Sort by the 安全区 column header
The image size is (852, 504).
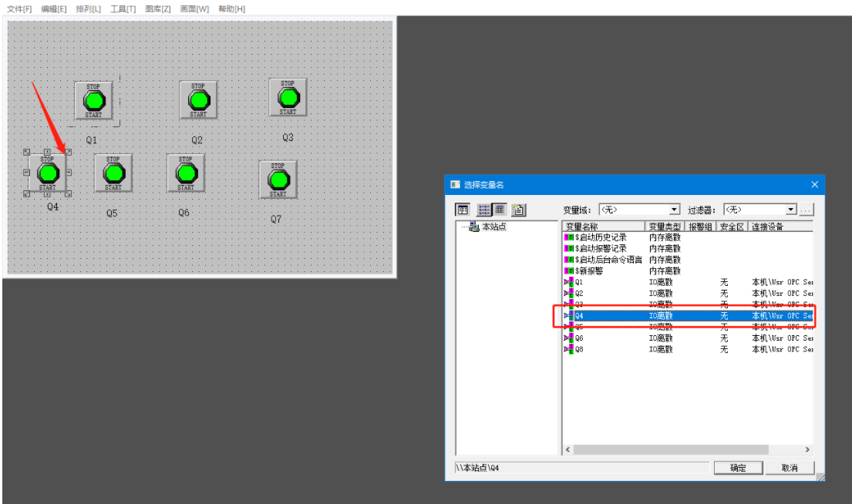point(732,227)
